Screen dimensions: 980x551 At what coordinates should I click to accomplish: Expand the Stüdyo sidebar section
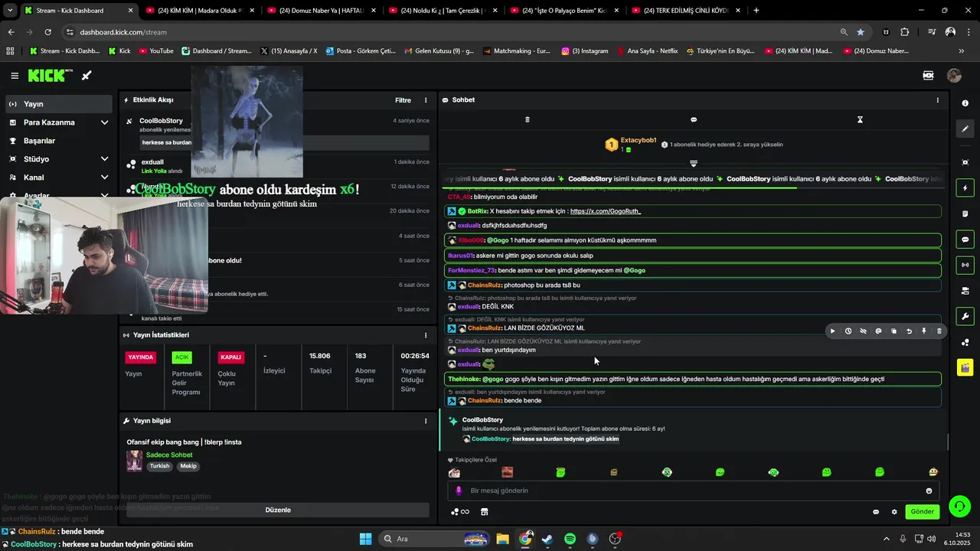(104, 159)
